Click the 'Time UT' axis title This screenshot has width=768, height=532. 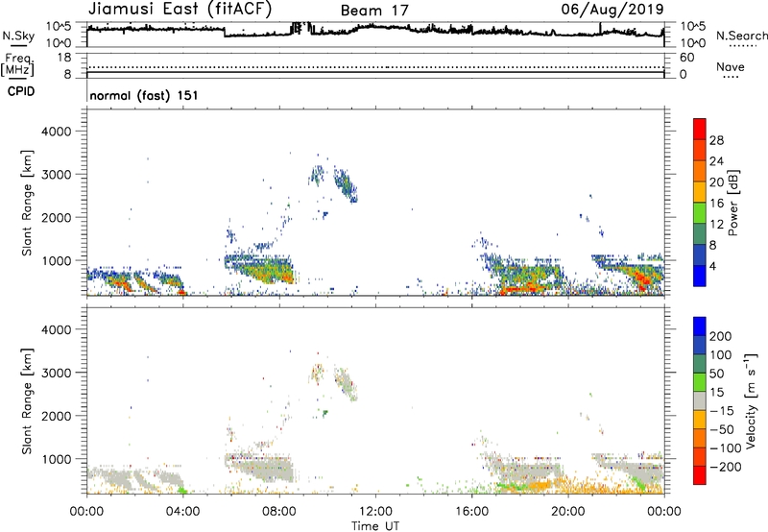click(x=375, y=526)
